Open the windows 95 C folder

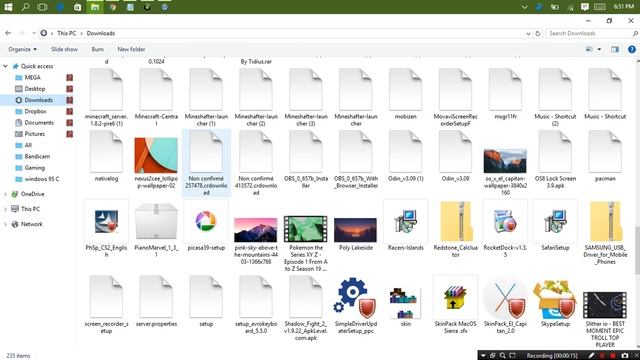pyautogui.click(x=42, y=179)
